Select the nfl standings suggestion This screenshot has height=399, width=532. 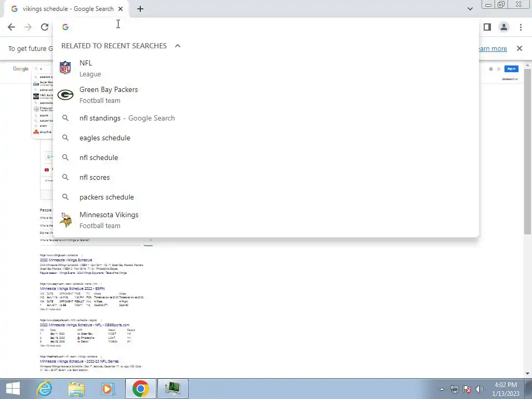click(266, 118)
